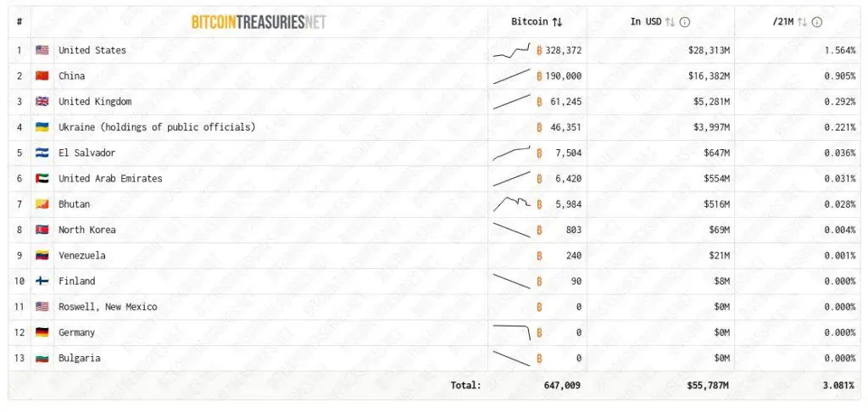Screen dimensions: 868x412
Task: Click the total Bitcoin value 647,009
Action: coord(562,385)
